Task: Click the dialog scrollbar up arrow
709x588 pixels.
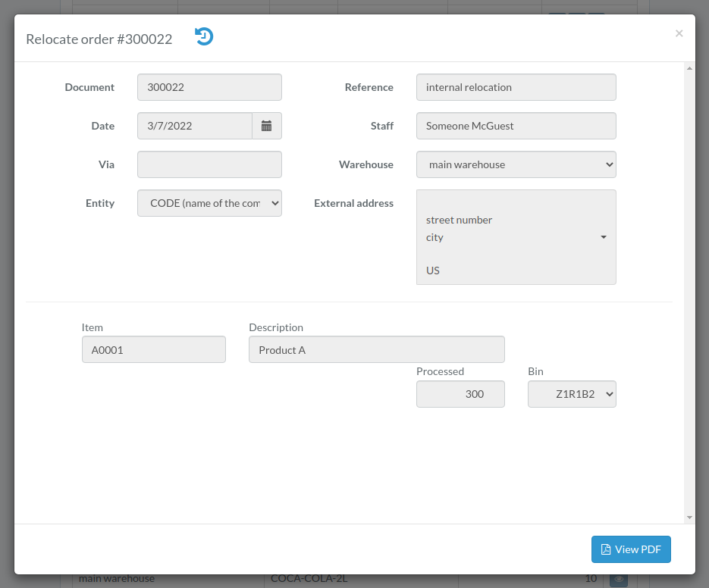Action: pyautogui.click(x=689, y=69)
